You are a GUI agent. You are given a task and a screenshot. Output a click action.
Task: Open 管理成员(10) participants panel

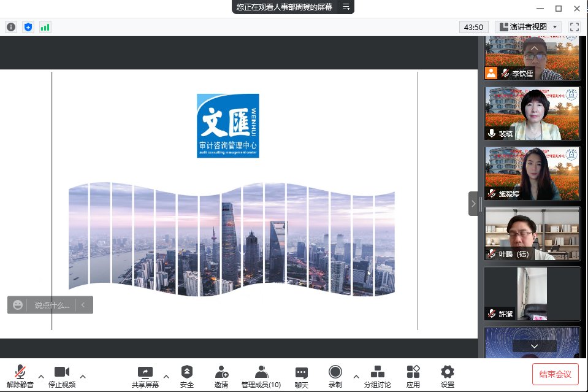[x=261, y=376]
